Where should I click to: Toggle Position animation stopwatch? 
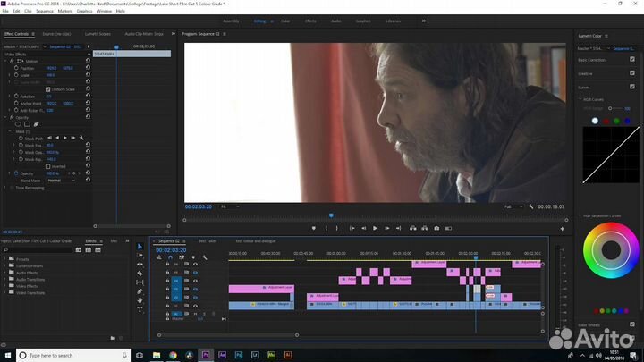(16, 68)
